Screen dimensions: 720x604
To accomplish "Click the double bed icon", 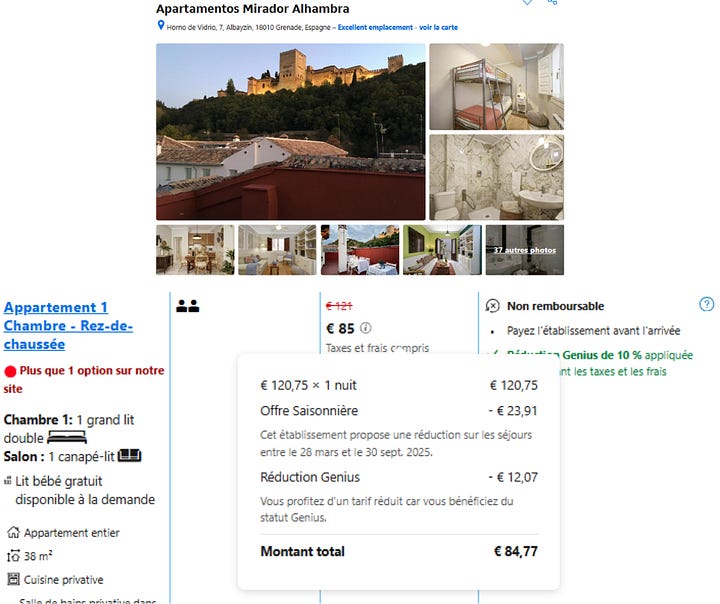I will point(67,437).
